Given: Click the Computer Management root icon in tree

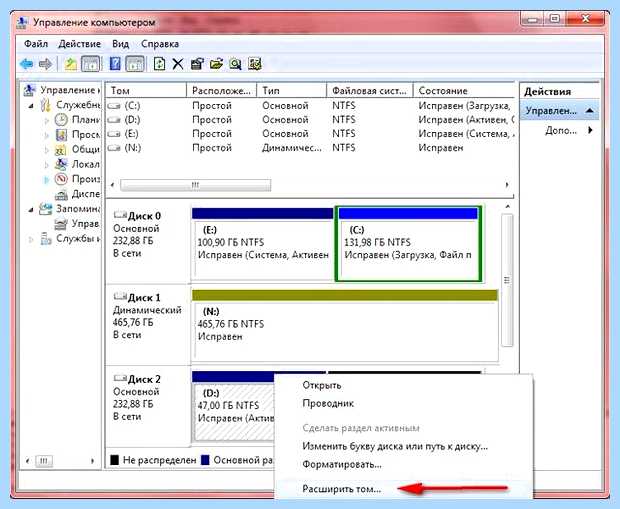Looking at the screenshot, I should pyautogui.click(x=30, y=91).
